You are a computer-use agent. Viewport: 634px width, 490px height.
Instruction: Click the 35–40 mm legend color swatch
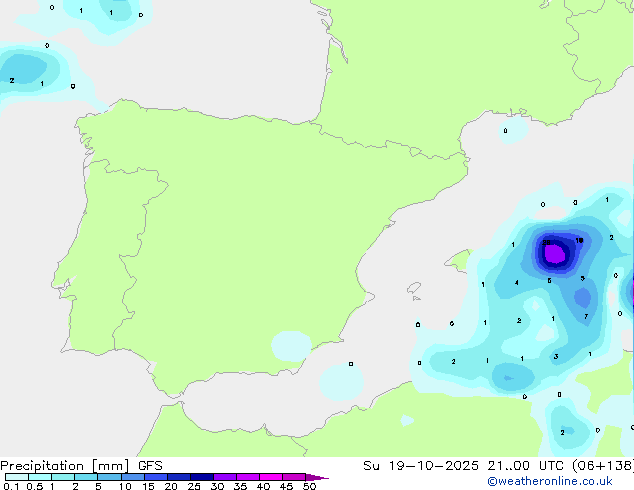click(248, 477)
